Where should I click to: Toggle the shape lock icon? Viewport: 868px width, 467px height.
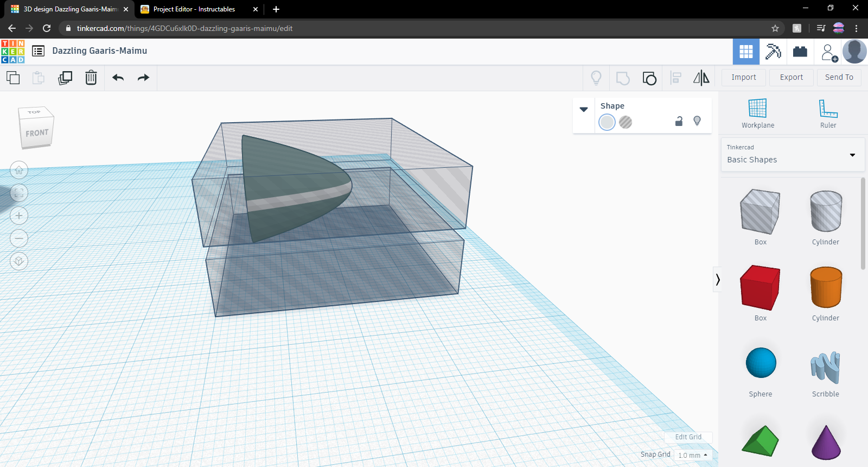tap(679, 121)
